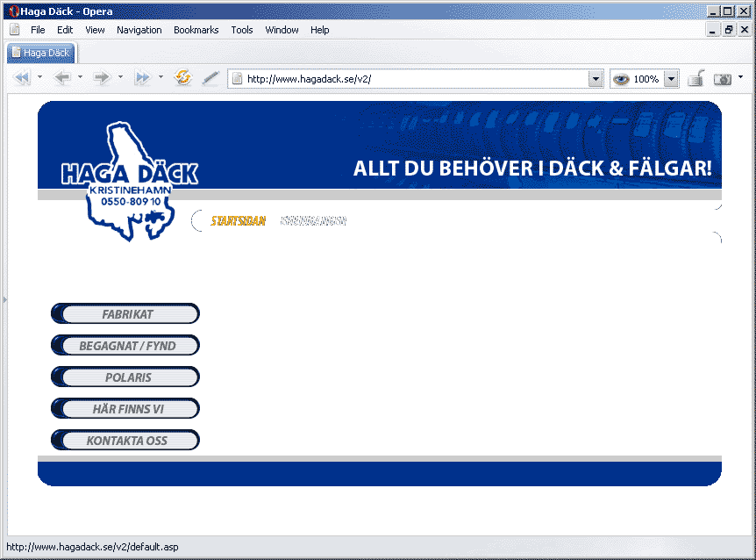Open the Window menu
Viewport: 756px width, 560px height.
(282, 30)
